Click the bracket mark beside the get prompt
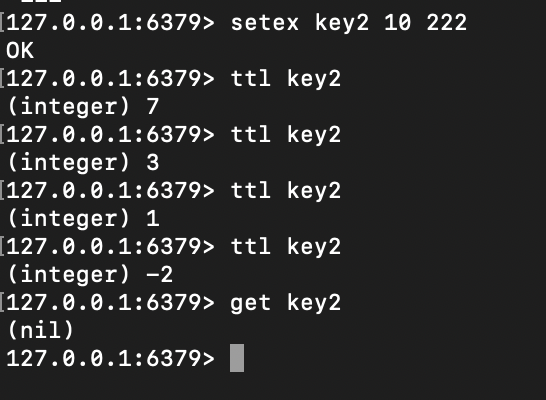 click(2, 302)
